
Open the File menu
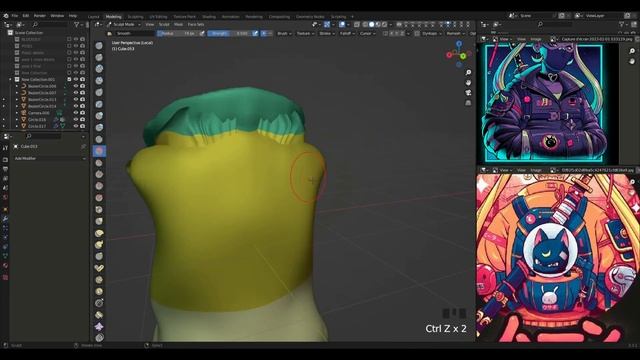click(15, 16)
